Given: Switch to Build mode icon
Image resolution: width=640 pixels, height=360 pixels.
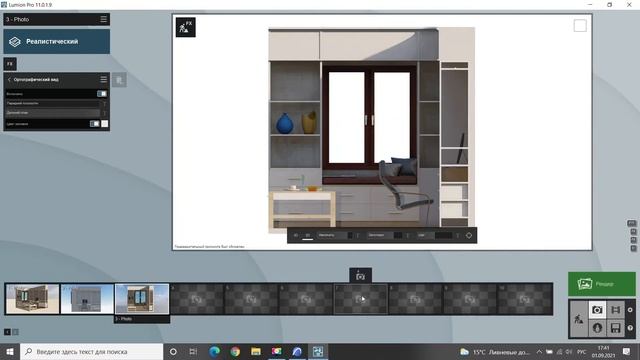Looking at the screenshot, I should (x=579, y=319).
